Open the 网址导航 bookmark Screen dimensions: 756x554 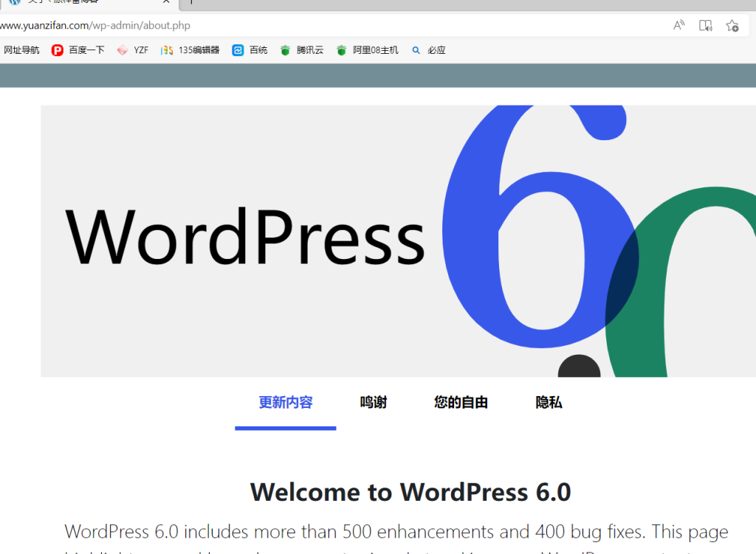(x=21, y=50)
